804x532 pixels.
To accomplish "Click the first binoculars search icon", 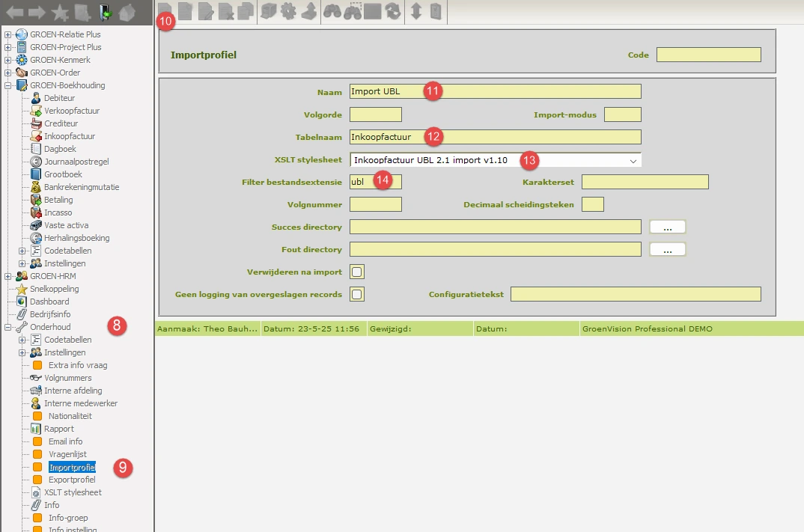I will (x=332, y=13).
